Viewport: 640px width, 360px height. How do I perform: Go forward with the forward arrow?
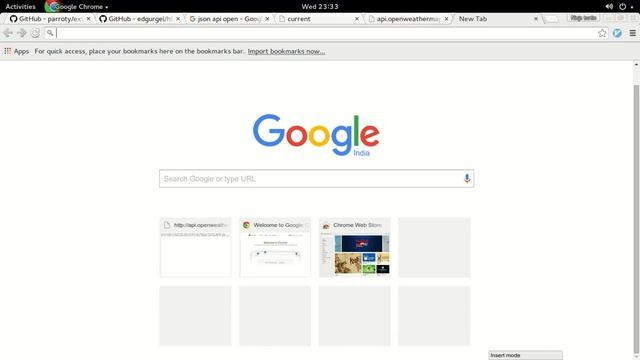pos(22,33)
